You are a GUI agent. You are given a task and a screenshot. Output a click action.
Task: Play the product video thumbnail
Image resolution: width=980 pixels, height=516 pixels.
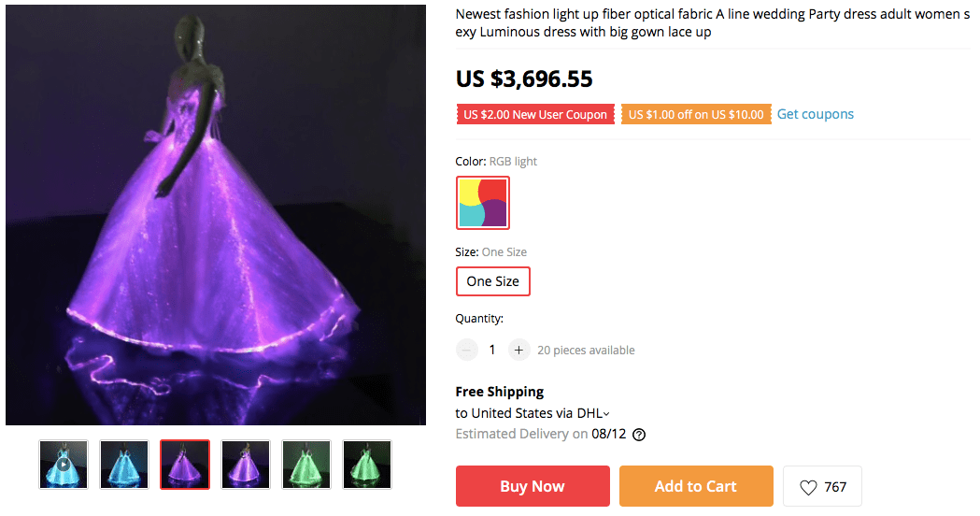pos(64,465)
